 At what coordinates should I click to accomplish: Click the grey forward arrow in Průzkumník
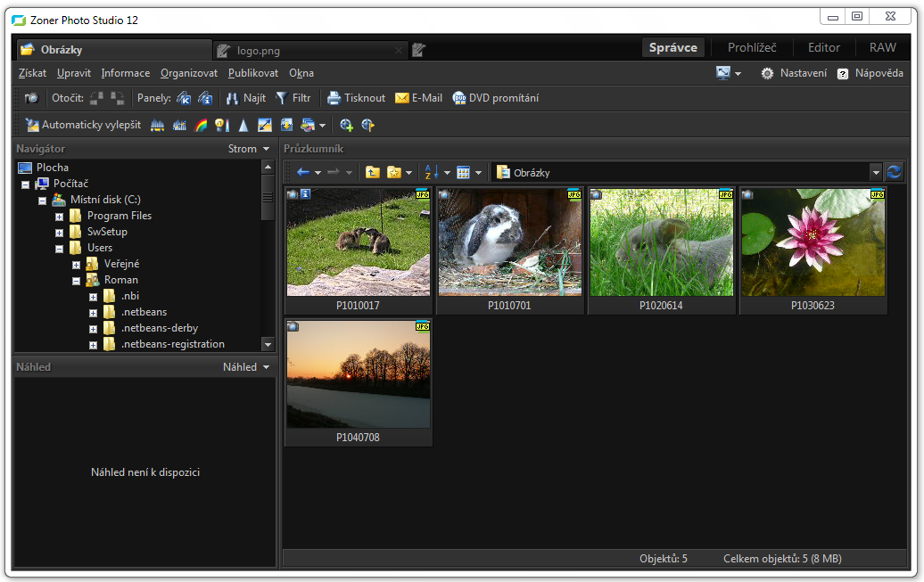[x=334, y=172]
